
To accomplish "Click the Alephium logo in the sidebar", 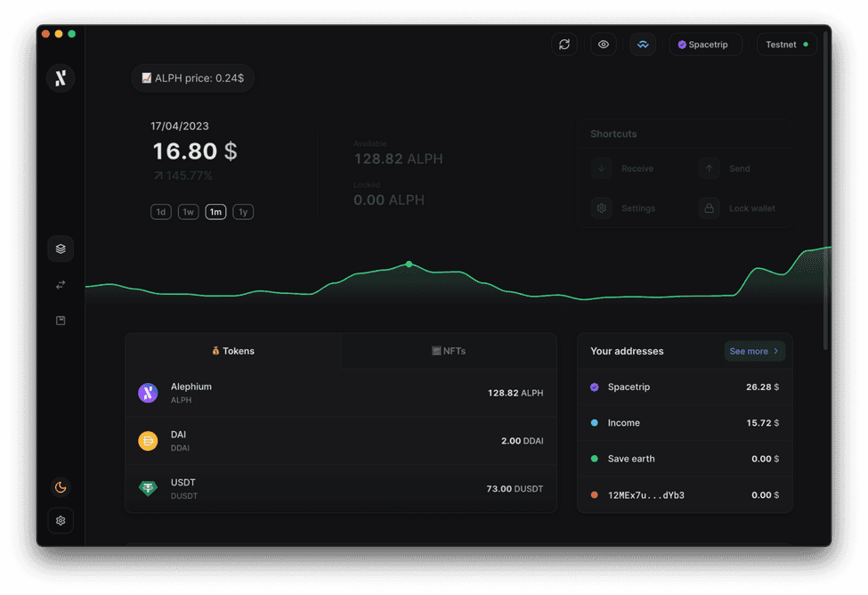I will coord(61,78).
